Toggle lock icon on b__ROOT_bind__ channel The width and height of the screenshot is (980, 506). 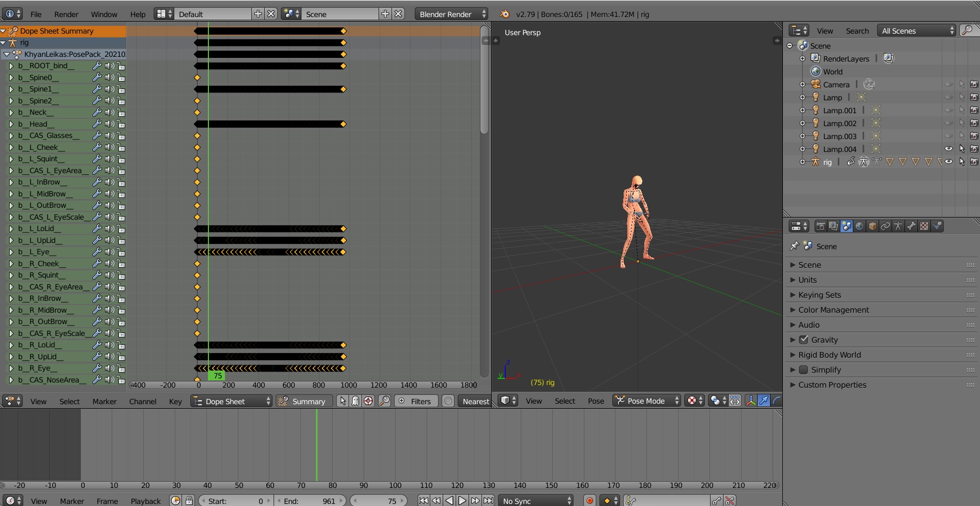121,66
